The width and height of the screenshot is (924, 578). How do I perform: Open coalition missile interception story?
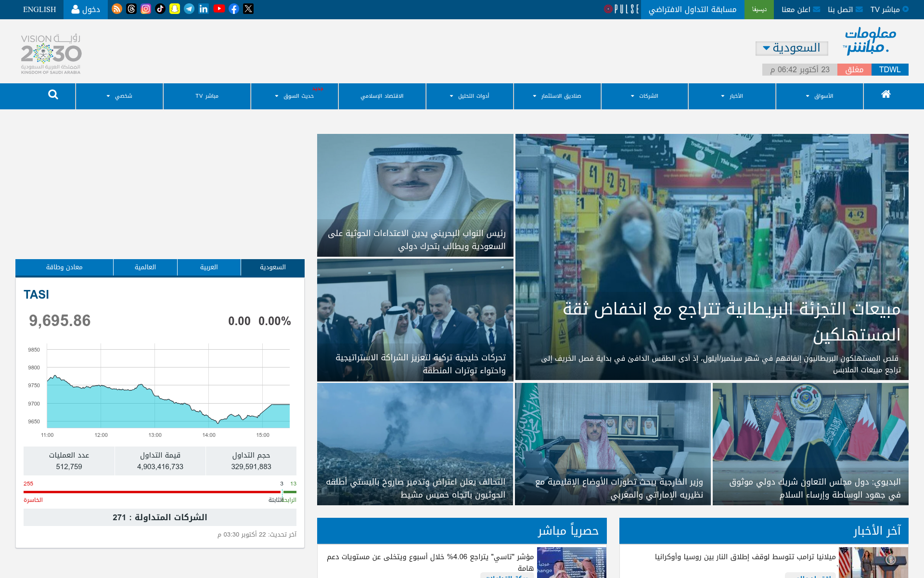coord(415,444)
